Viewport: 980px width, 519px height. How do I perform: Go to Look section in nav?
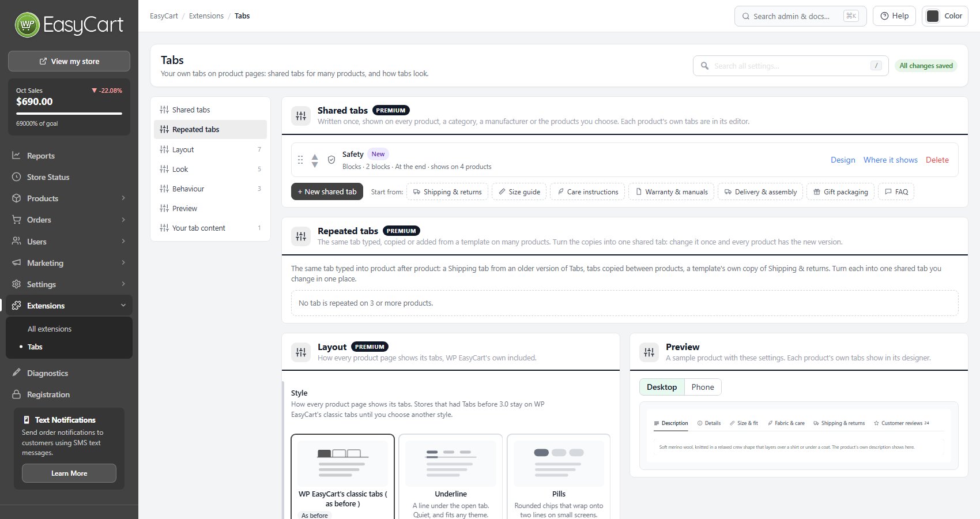coord(210,169)
